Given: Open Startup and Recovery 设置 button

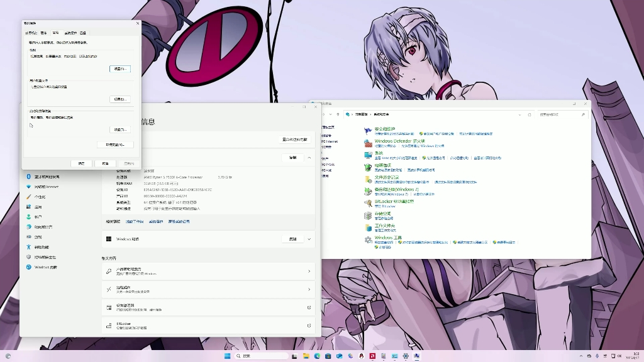Looking at the screenshot, I should tap(120, 129).
